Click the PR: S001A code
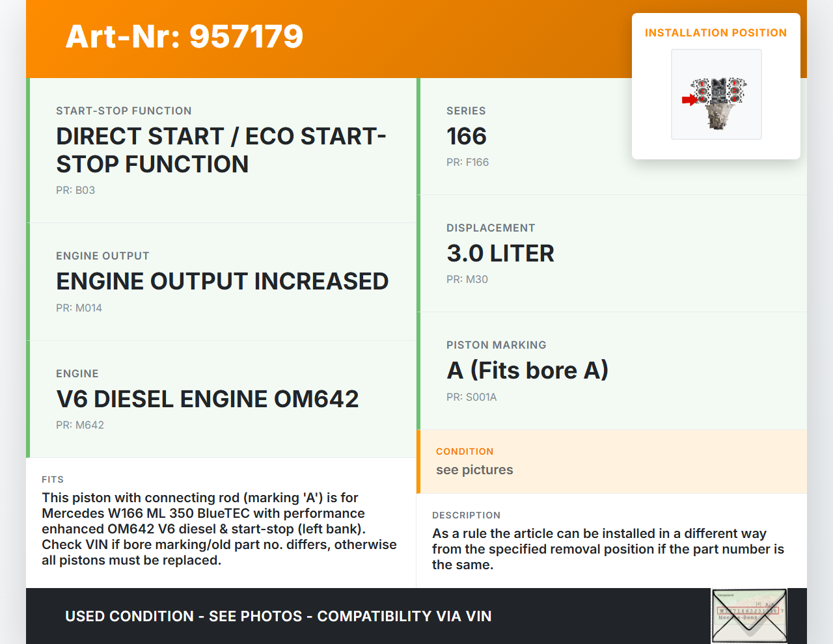 tap(471, 397)
